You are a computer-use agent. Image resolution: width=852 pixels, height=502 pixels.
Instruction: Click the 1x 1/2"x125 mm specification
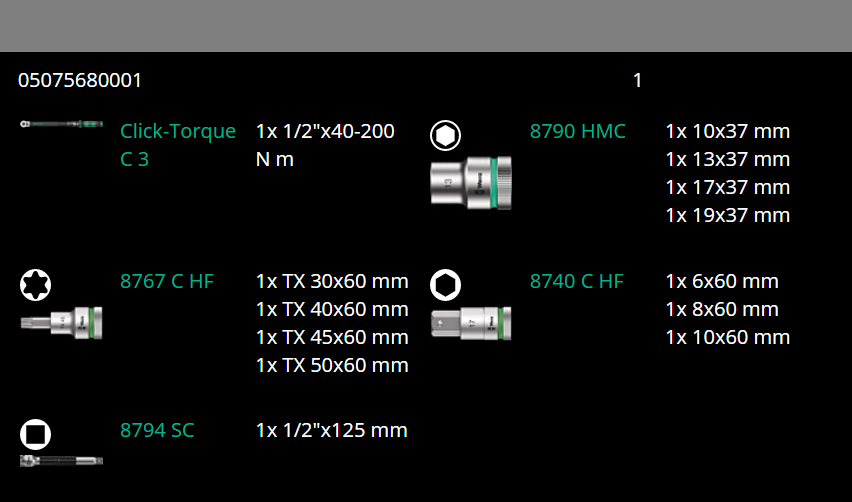pos(331,430)
